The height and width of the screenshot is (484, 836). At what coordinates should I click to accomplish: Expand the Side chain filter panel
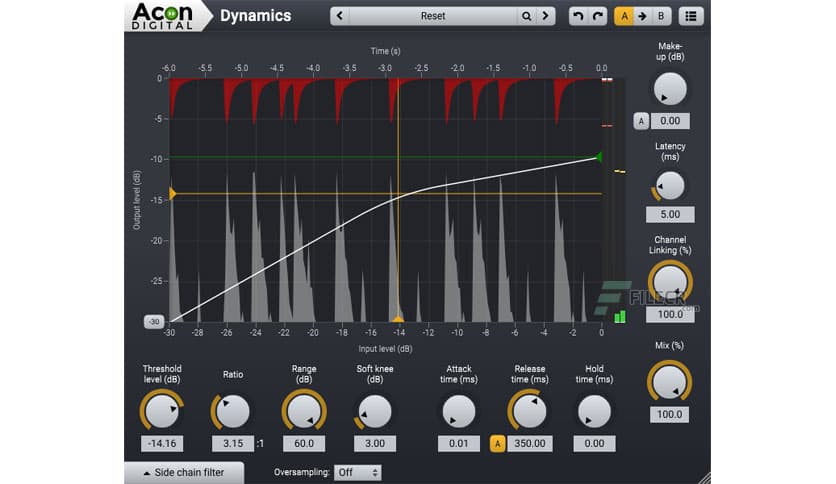click(184, 472)
